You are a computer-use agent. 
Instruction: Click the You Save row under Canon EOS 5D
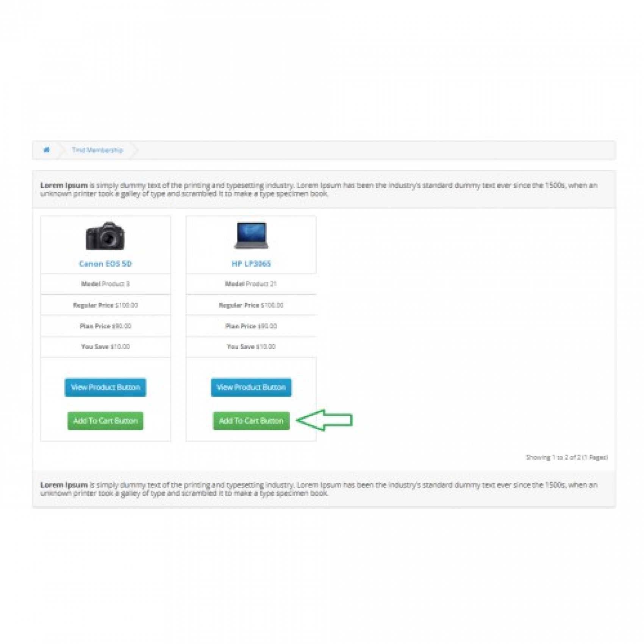click(105, 347)
